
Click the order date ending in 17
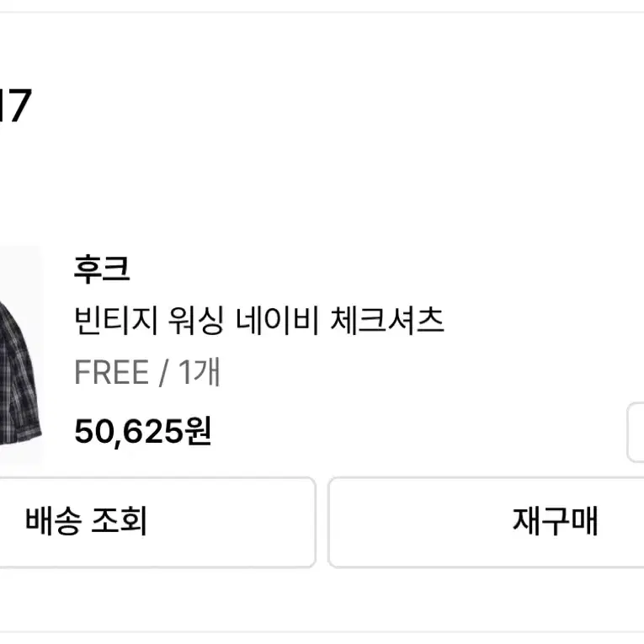point(15,105)
